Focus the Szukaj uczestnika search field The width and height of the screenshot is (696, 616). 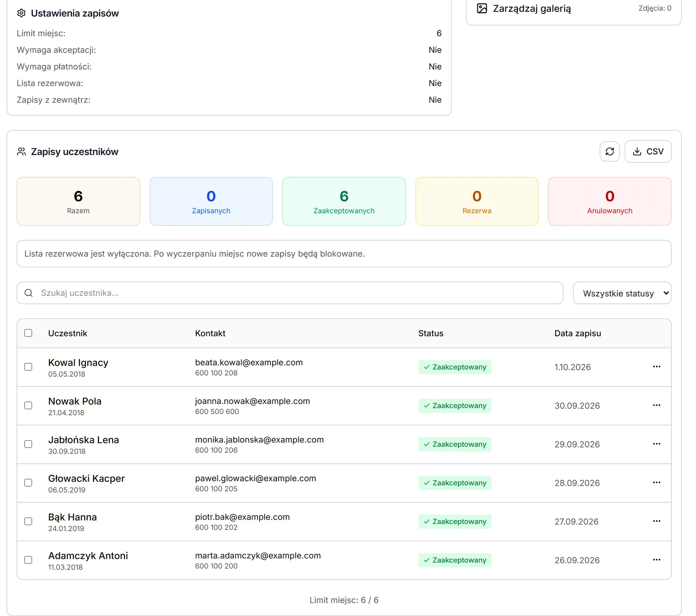coord(290,293)
